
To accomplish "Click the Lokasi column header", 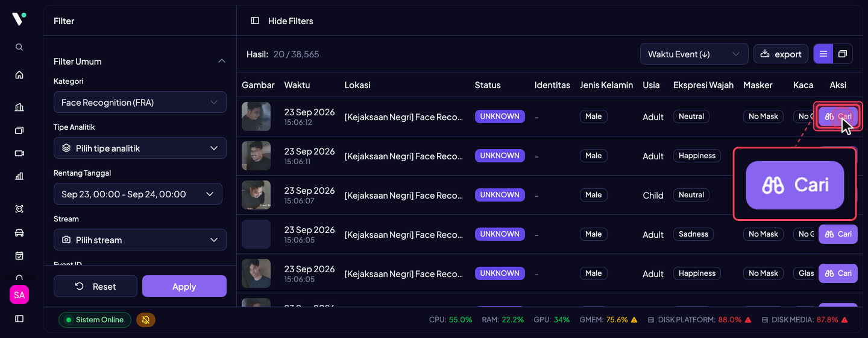I will coord(357,85).
